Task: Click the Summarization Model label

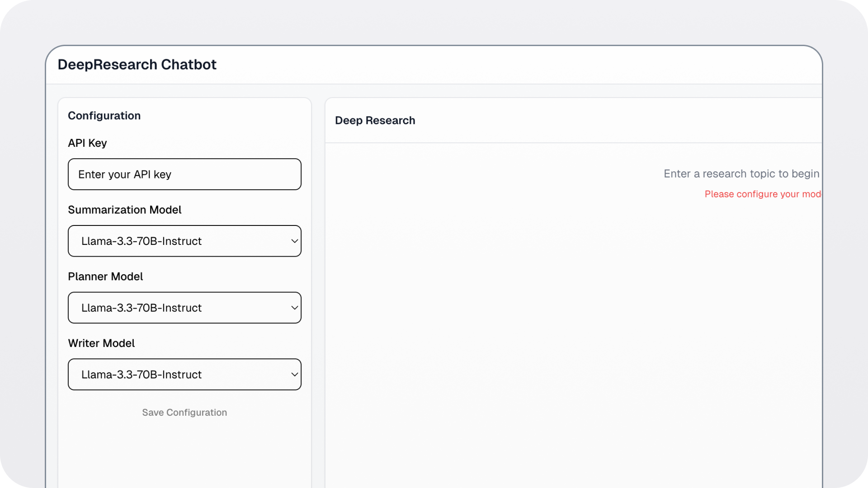Action: pos(124,210)
